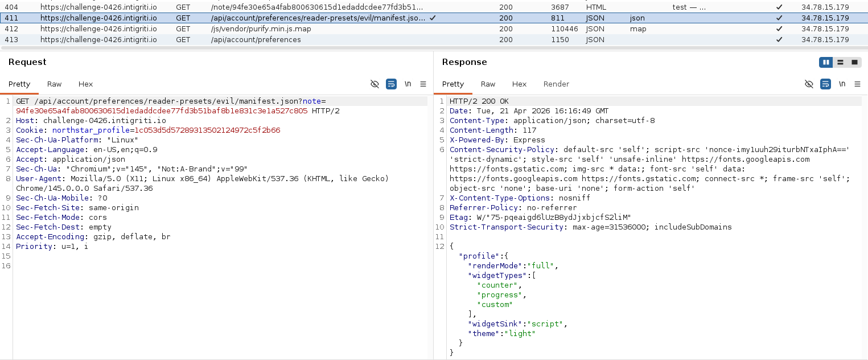Switch to the Response Pretty tab
This screenshot has height=360, width=868.
click(x=453, y=84)
